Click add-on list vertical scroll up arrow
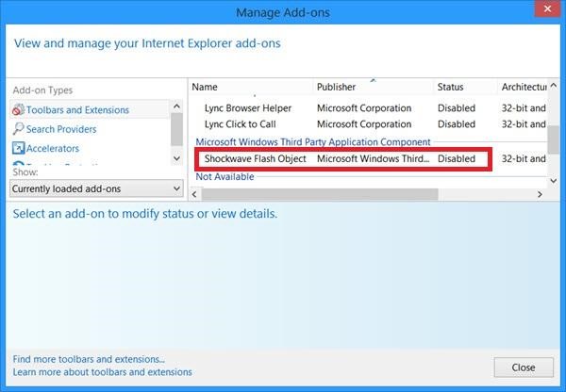This screenshot has height=392, width=566. point(554,86)
